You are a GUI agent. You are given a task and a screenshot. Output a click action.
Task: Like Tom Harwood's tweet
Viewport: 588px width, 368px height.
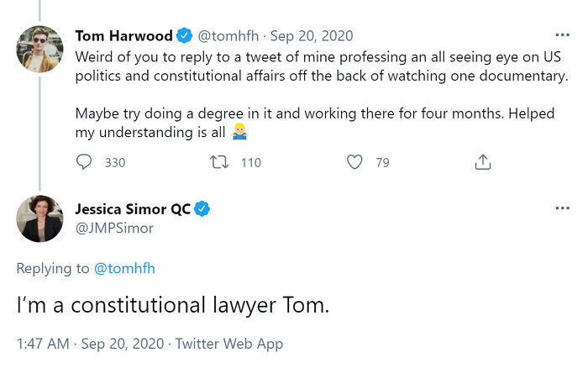pos(354,162)
